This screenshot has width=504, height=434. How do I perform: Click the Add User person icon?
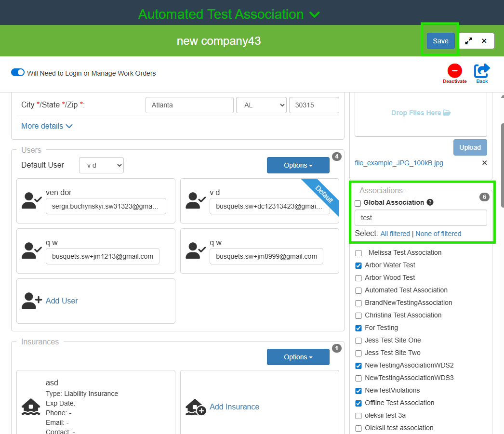point(32,301)
